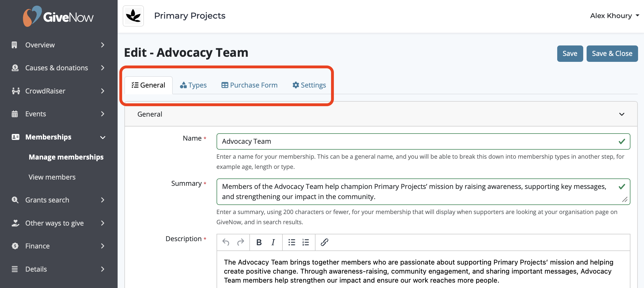Switch to the Types tab
The width and height of the screenshot is (644, 288).
193,85
